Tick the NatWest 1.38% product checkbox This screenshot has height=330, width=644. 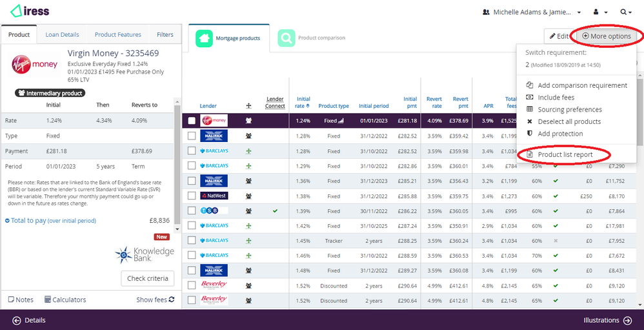coord(192,196)
